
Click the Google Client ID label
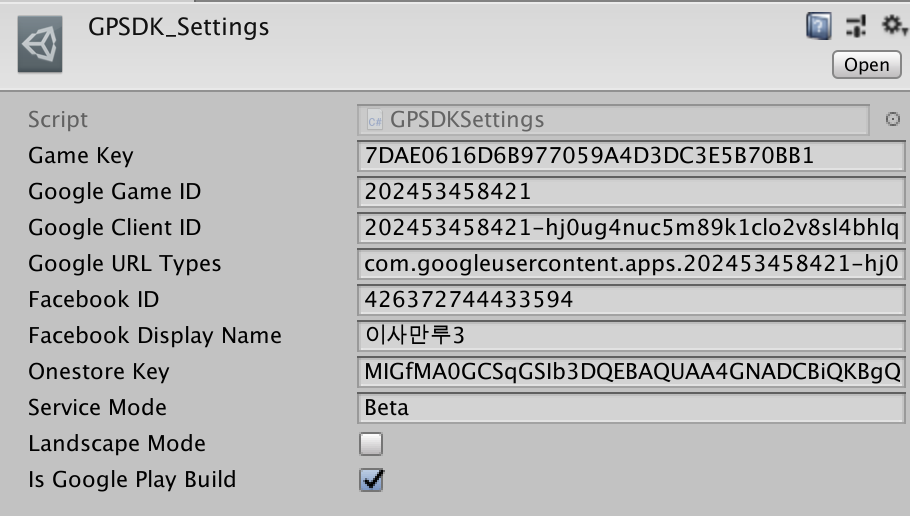(x=114, y=228)
